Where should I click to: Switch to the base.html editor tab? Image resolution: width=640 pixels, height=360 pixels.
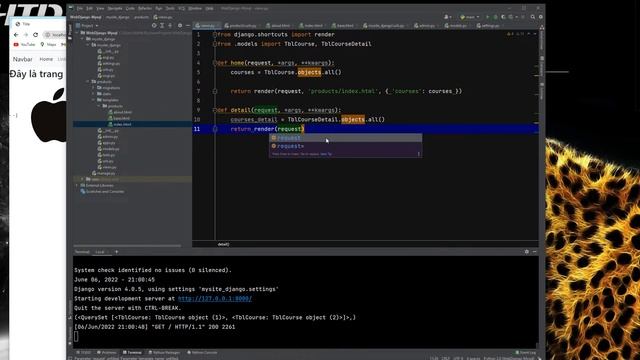coord(345,26)
